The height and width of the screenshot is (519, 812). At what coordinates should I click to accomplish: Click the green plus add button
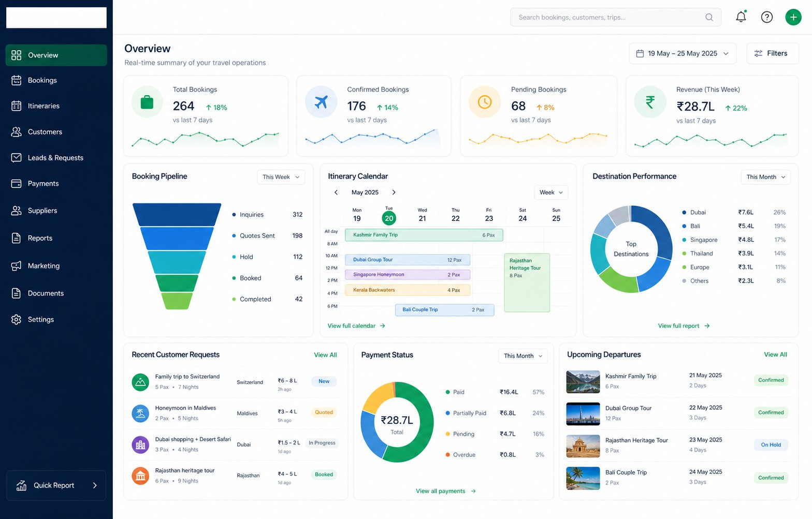click(x=793, y=17)
